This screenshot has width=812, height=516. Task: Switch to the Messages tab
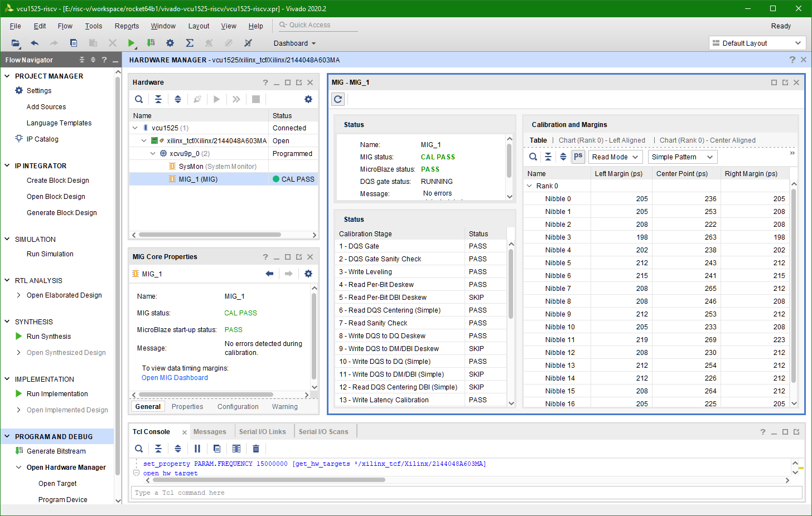pyautogui.click(x=210, y=432)
